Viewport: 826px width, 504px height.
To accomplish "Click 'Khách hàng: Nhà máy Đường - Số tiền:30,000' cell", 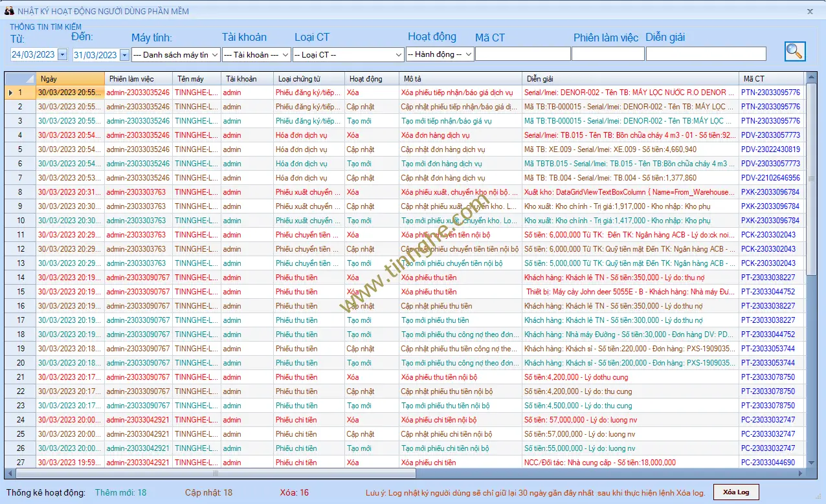I will click(x=630, y=334).
